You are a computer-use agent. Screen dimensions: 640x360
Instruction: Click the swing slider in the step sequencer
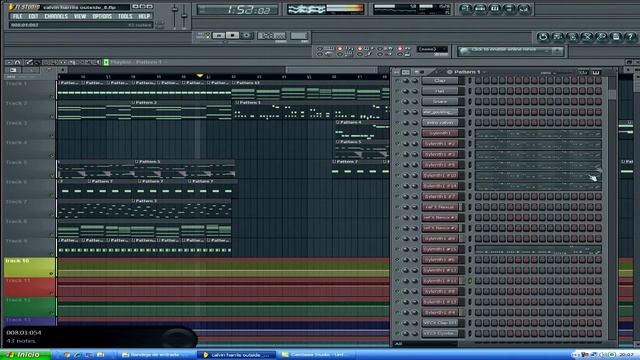562,73
